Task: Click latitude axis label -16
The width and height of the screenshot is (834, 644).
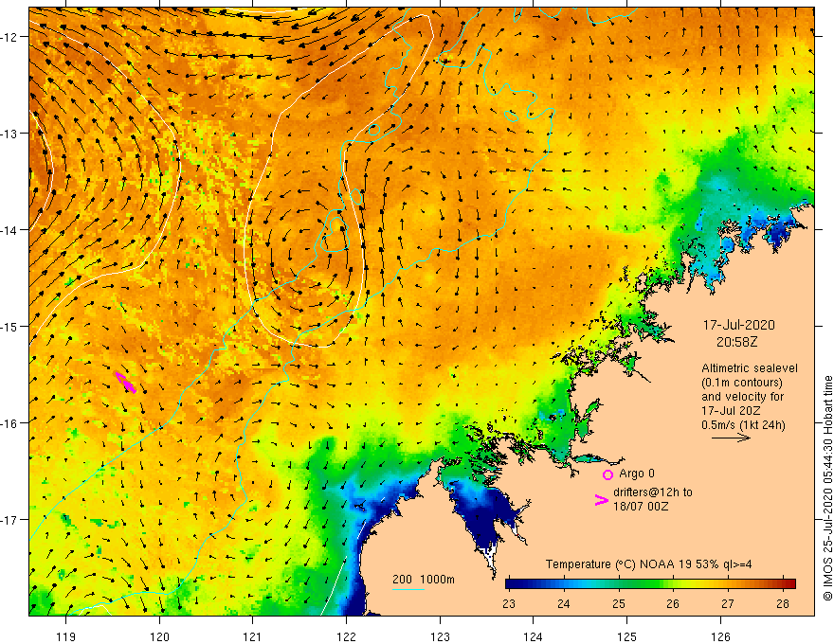Action: (10, 423)
